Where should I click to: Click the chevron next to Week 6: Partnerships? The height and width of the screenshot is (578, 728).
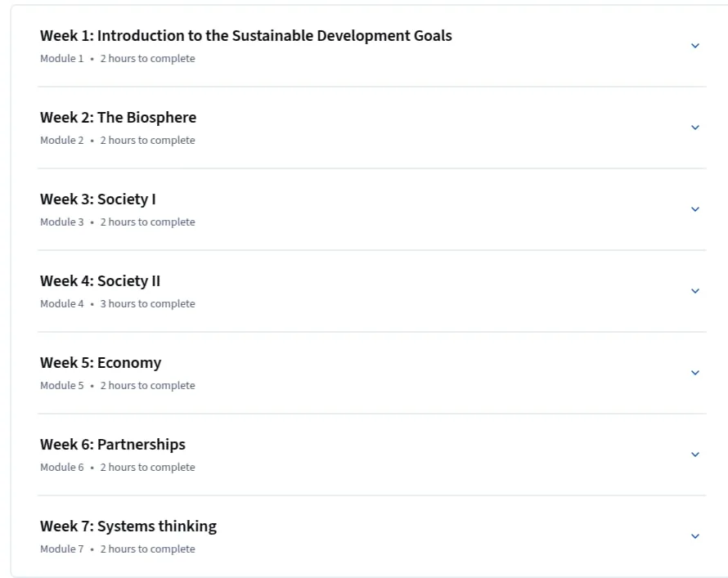click(695, 455)
